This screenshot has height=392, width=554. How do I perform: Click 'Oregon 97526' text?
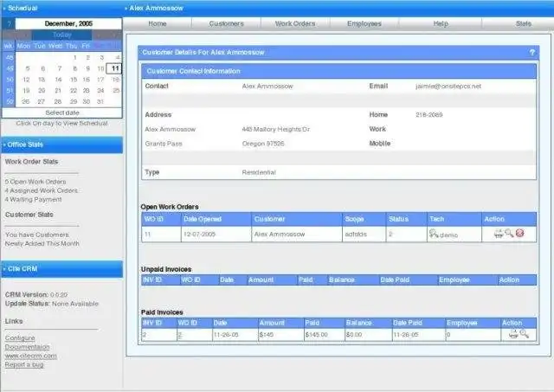point(263,144)
